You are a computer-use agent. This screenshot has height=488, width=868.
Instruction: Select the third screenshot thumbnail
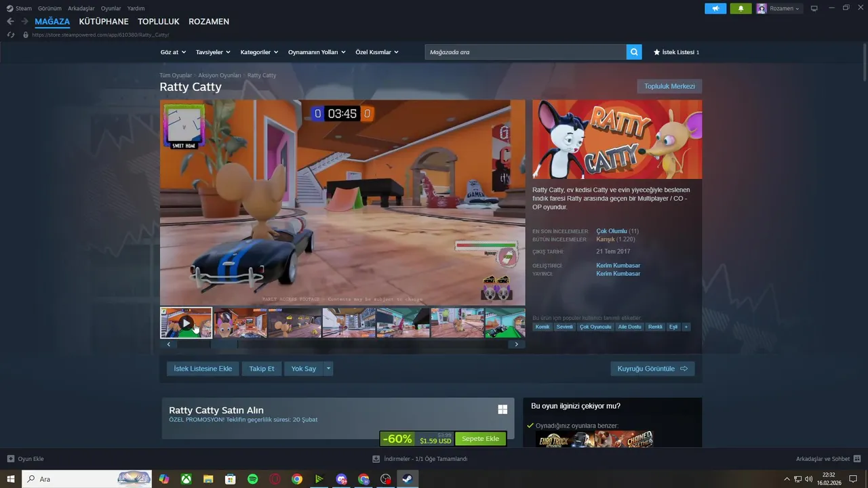pyautogui.click(x=294, y=323)
